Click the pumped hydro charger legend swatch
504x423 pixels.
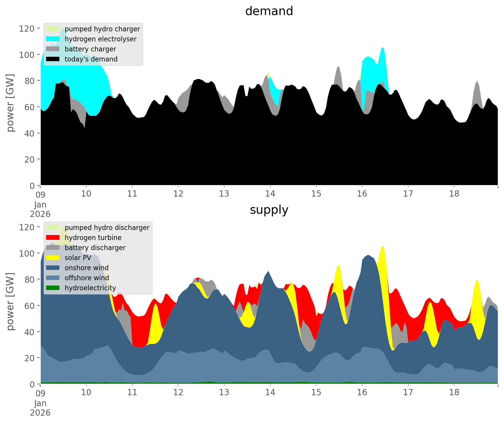coord(53,29)
